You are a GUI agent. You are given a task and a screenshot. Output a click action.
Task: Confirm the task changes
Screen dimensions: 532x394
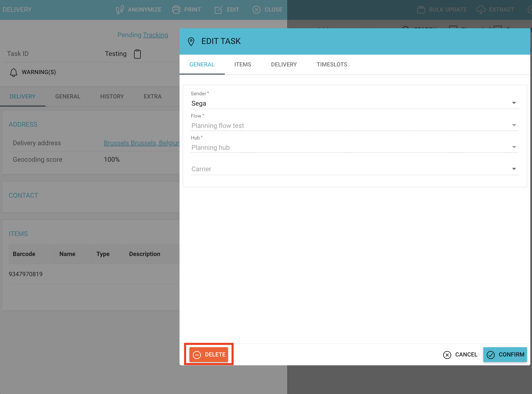[x=505, y=354]
